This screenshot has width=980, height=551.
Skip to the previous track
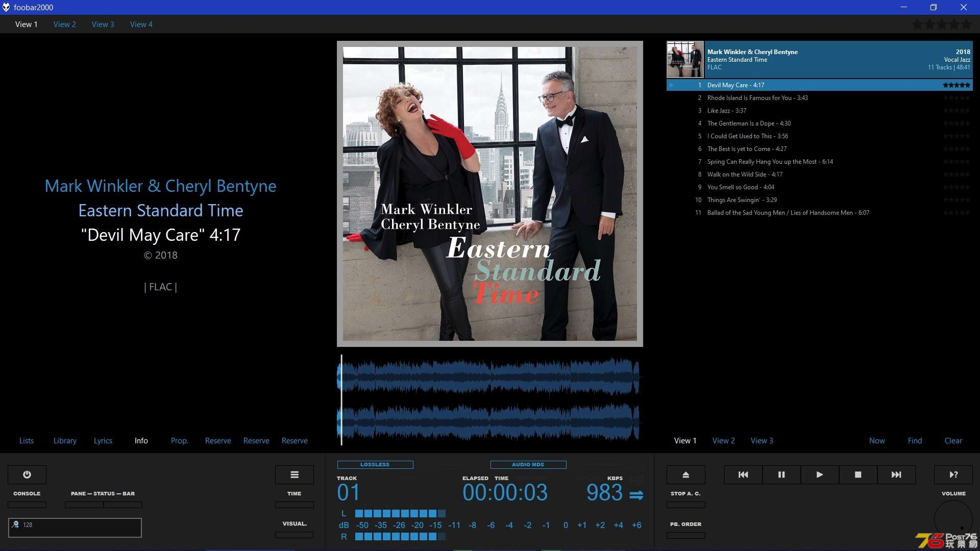(743, 474)
